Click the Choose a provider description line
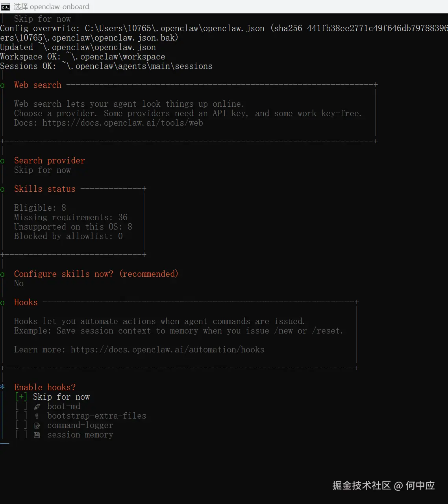Image resolution: width=448 pixels, height=504 pixels. point(188,113)
